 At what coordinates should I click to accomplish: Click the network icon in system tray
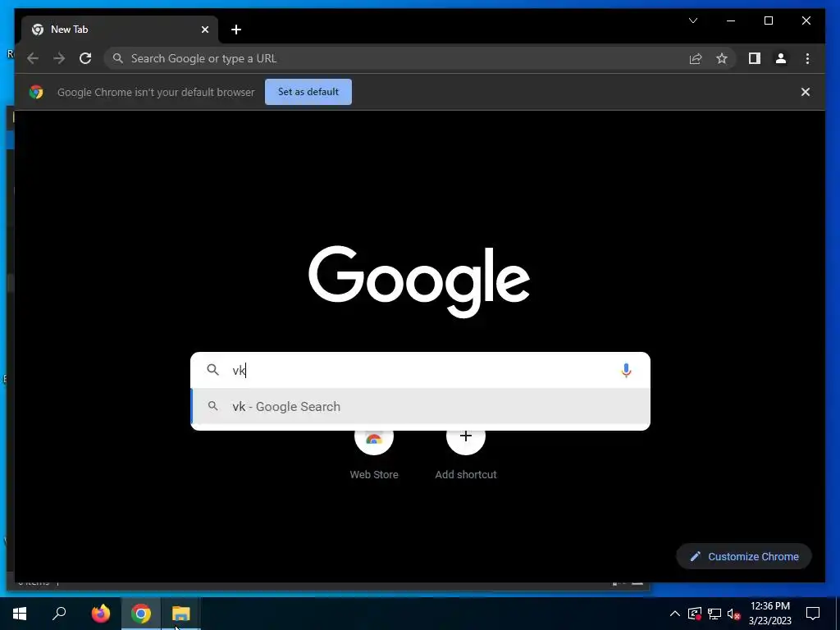point(714,614)
